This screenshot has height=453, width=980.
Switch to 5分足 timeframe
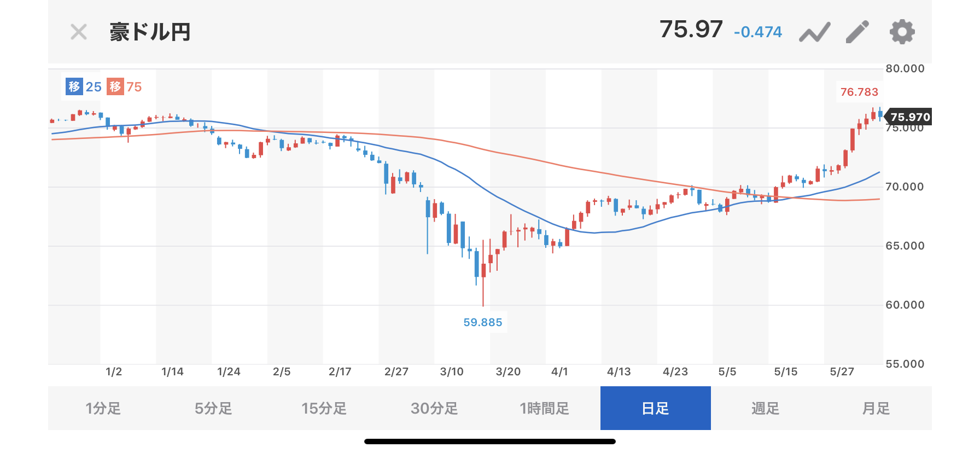point(213,408)
